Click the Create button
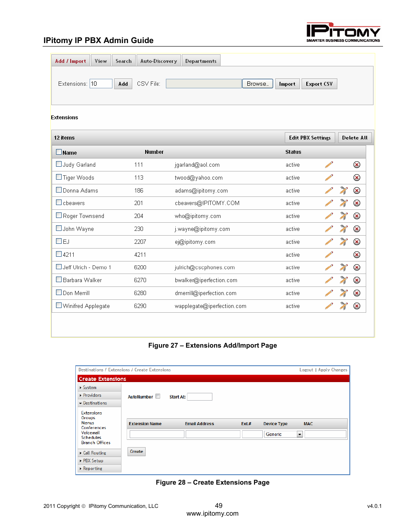Screen dimensions: 411x532 pyautogui.click(x=137, y=451)
